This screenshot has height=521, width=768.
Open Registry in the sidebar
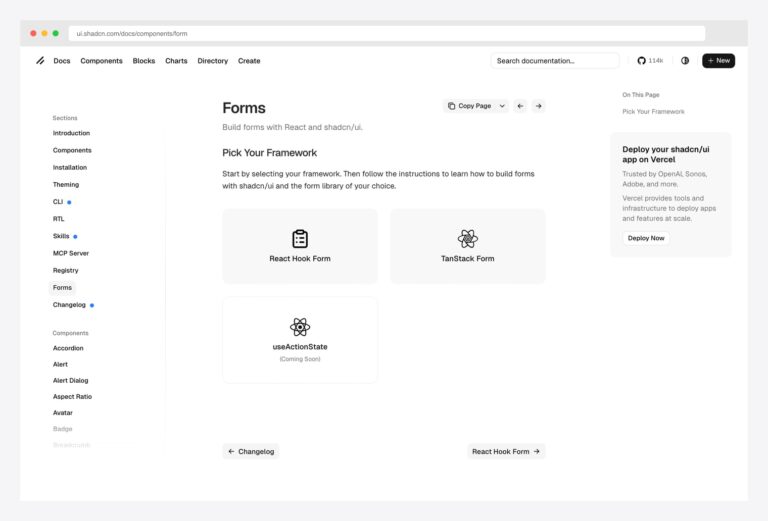point(65,270)
